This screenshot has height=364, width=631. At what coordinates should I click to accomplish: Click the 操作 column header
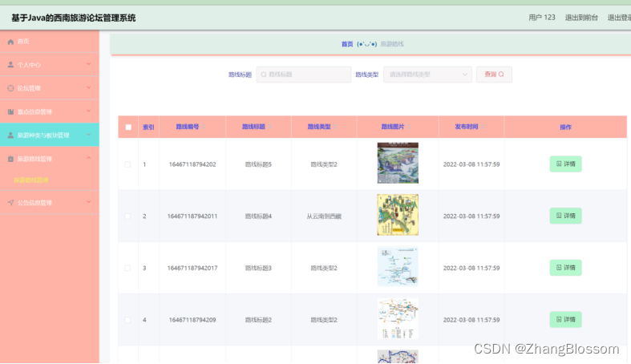coord(565,127)
